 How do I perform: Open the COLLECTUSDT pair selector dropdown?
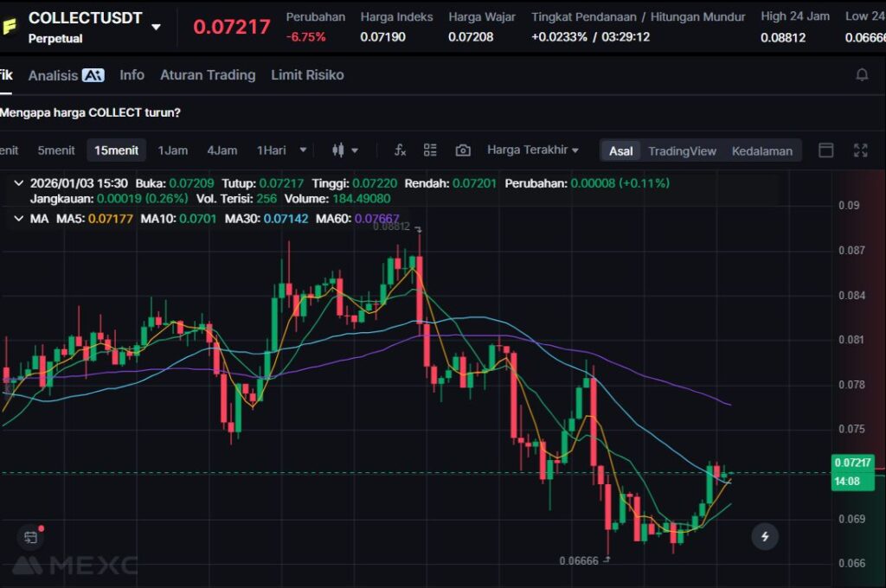(156, 27)
